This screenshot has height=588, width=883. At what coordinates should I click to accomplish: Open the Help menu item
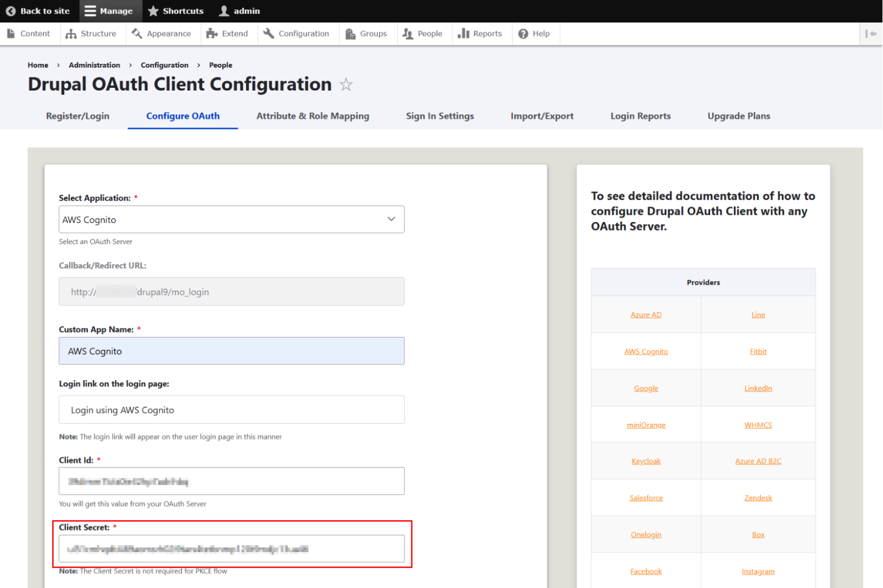coord(534,34)
